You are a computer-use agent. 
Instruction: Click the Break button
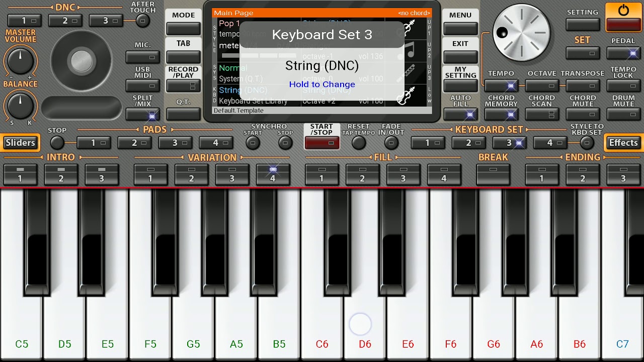coord(493,174)
